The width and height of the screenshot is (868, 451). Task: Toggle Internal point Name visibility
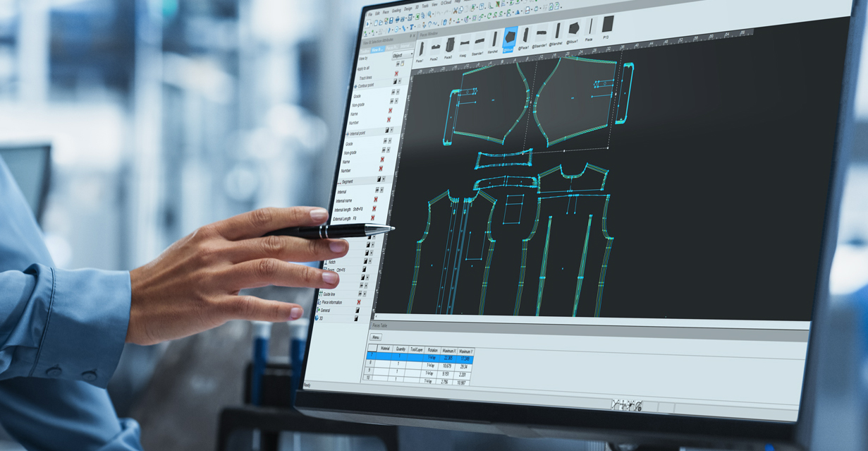point(382,160)
